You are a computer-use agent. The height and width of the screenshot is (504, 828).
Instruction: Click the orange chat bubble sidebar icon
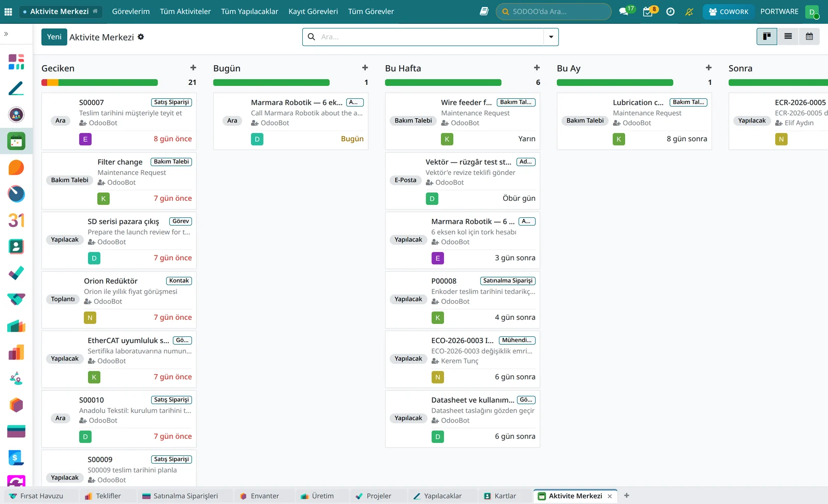point(17,168)
